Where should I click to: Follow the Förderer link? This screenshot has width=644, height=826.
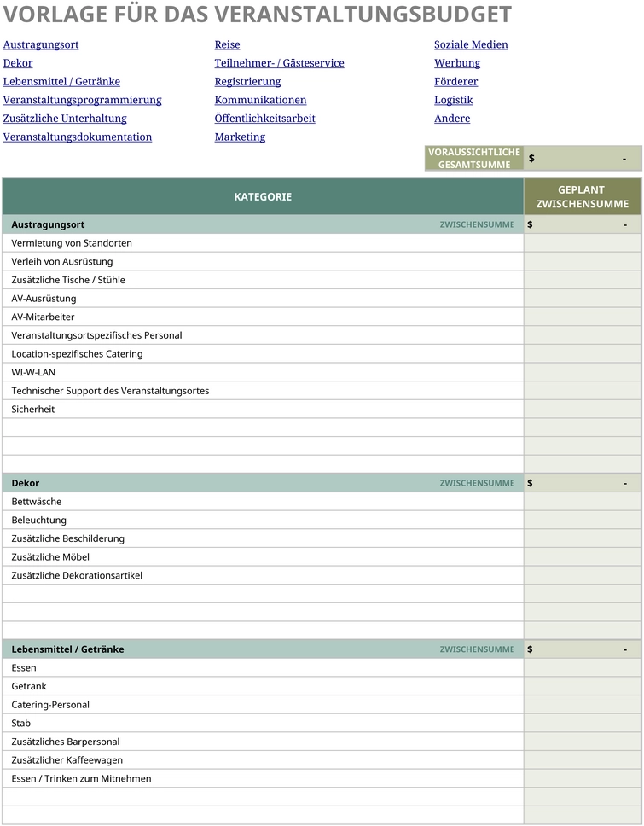[x=456, y=82]
